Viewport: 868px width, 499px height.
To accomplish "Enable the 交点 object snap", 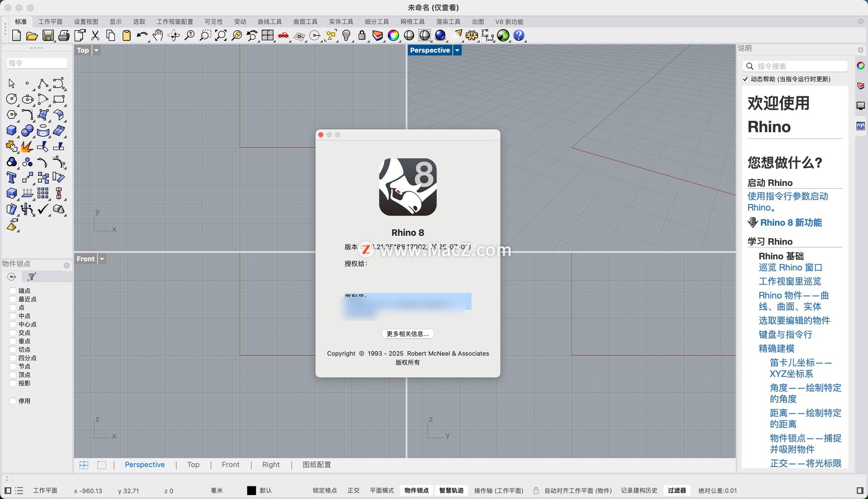I will click(x=13, y=333).
